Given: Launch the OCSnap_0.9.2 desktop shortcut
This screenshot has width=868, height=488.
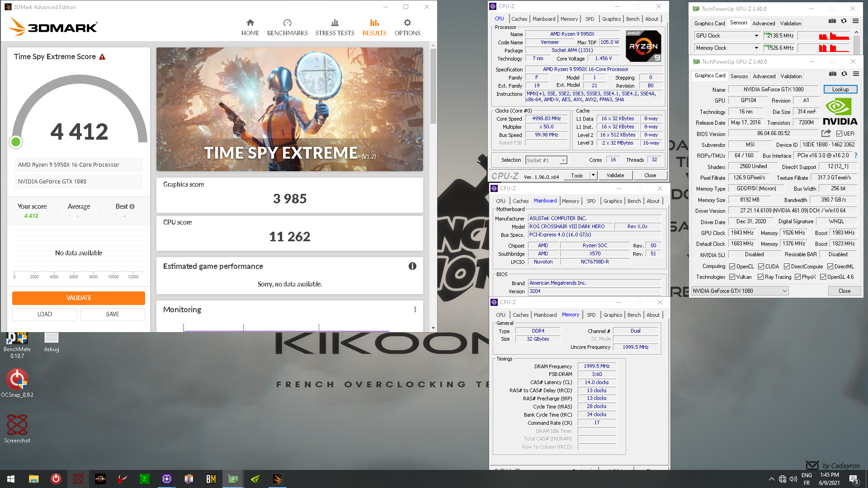Looking at the screenshot, I should point(17,383).
